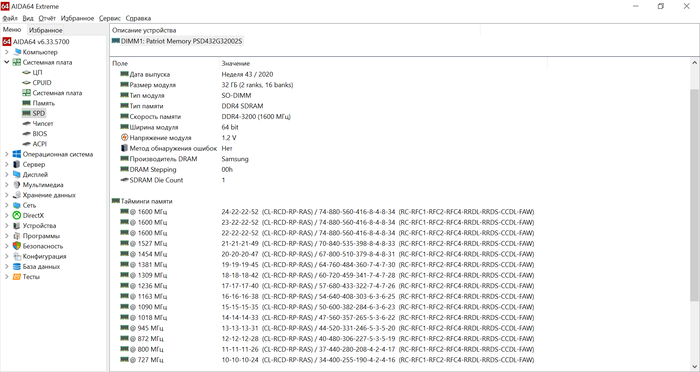This screenshot has width=700, height=372.
Task: Click the Тесты icon
Action: coord(17,277)
